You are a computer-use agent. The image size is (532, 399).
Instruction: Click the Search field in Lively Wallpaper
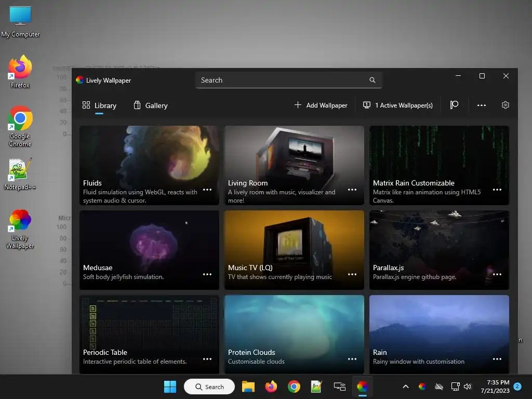point(288,80)
